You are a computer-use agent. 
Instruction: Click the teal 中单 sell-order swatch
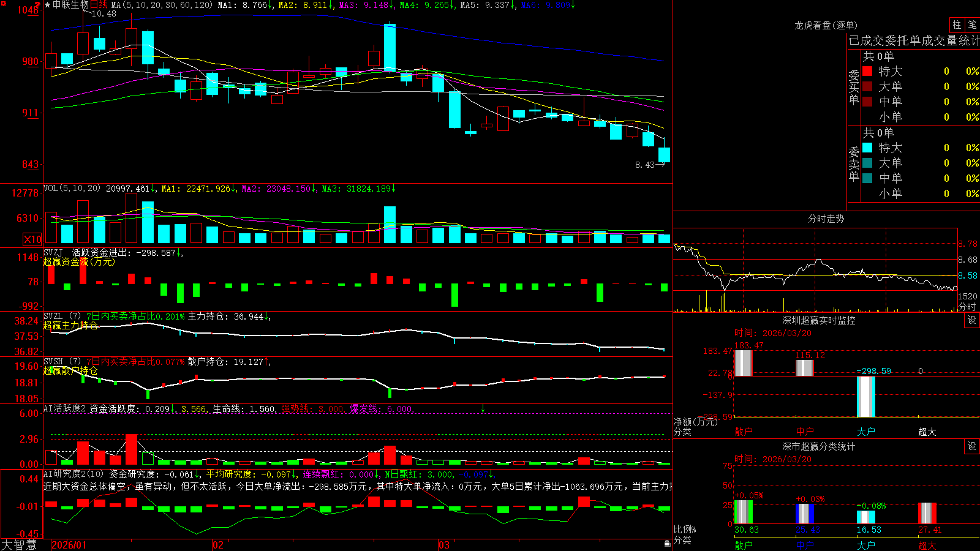coord(867,178)
